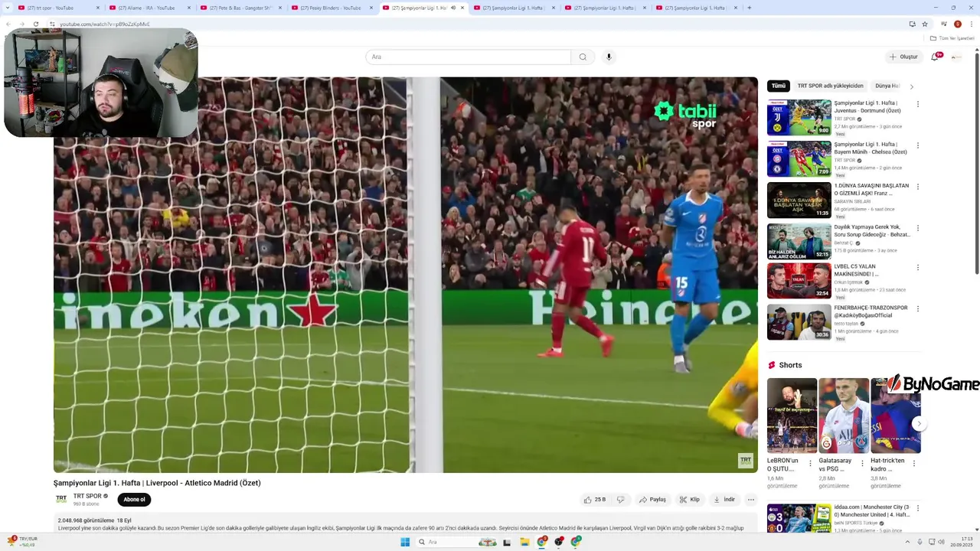Open options for Hat-trick'ten kadro Short
Viewport: 980px width, 551px height.
[x=913, y=463]
